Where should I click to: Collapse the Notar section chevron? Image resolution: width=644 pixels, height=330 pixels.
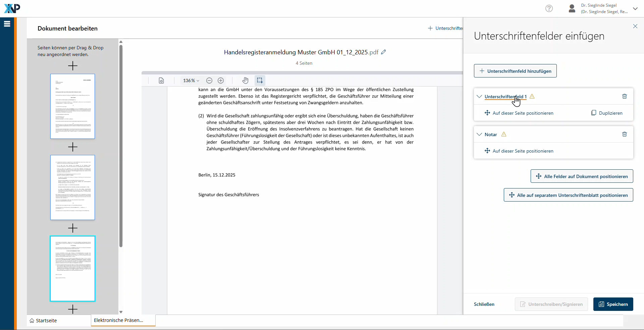pos(479,134)
